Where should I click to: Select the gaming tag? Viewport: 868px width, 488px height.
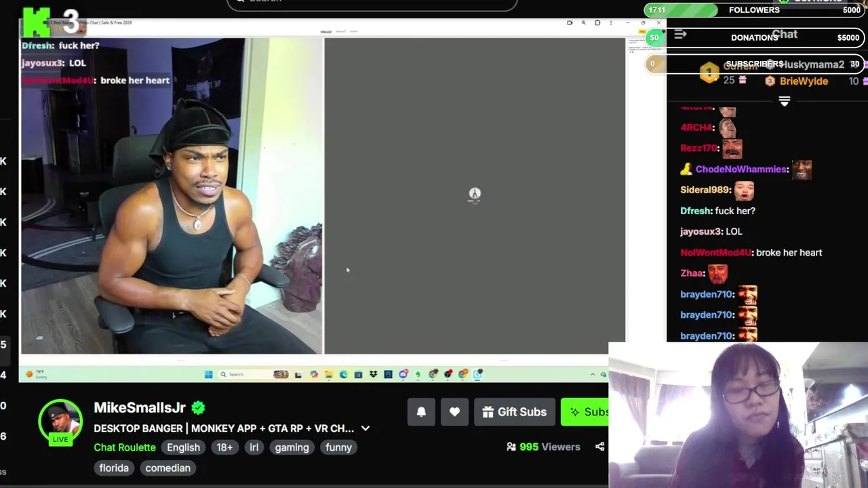pyautogui.click(x=292, y=447)
